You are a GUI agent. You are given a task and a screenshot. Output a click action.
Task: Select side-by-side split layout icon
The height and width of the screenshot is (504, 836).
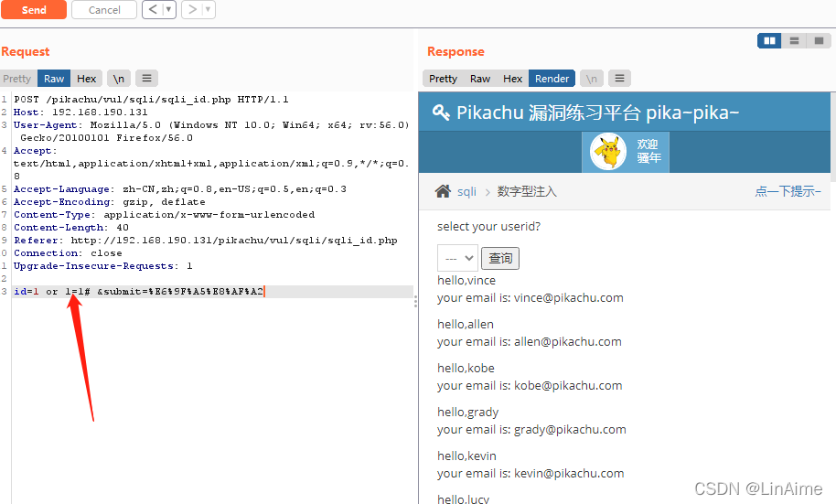(769, 40)
